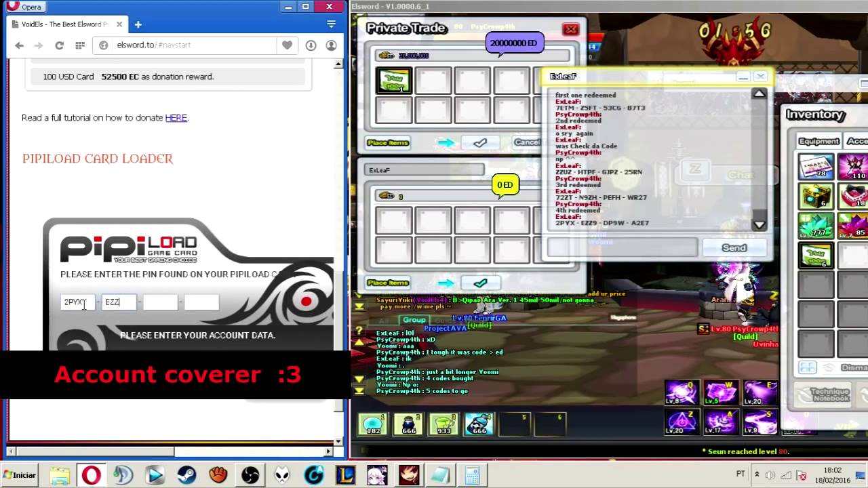Screen dimensions: 868x488
Task: Open League of Legends taskbar icon
Action: [x=346, y=475]
